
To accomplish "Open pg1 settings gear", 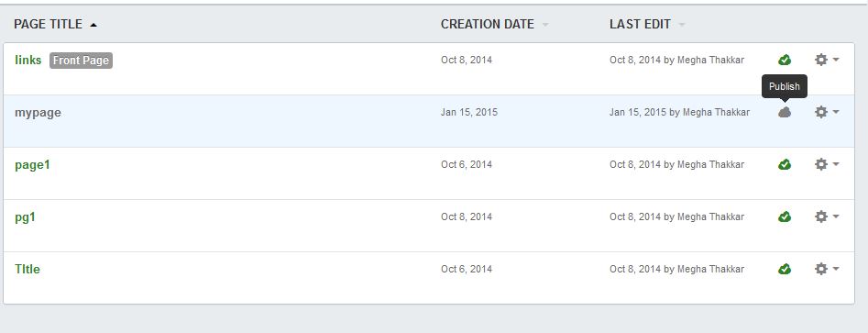I will click(821, 216).
